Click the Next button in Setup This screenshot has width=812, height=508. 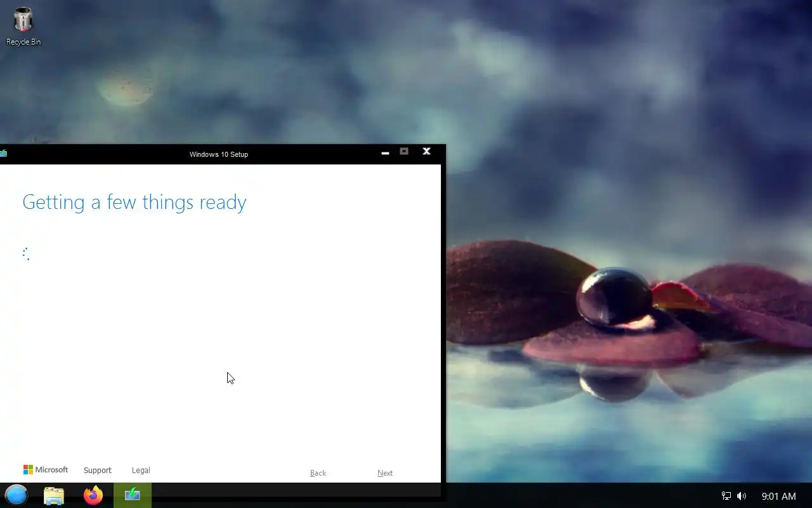385,473
